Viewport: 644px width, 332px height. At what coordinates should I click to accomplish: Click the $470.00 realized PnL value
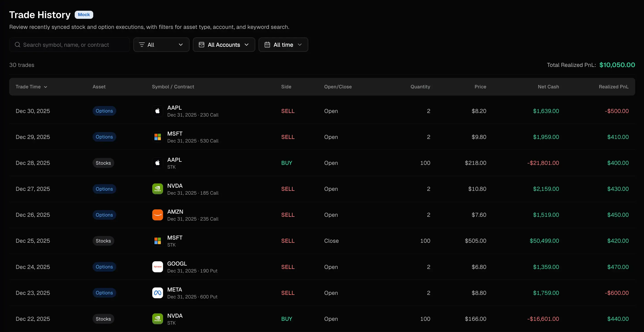618,267
